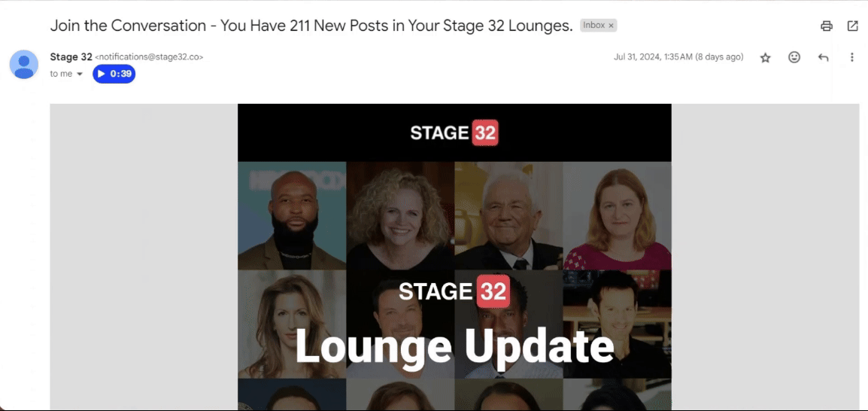Select the curly-haired smiling woman's photo
This screenshot has height=411, width=868.
coord(400,215)
